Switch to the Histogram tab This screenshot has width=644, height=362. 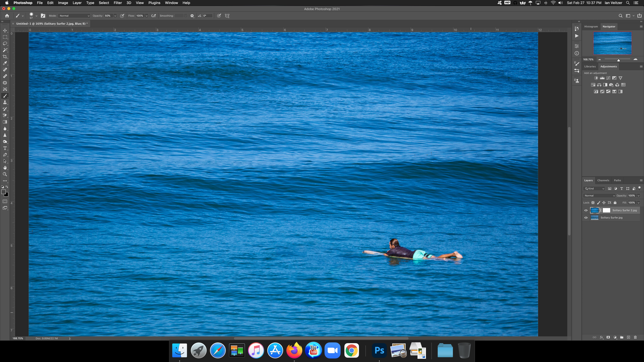[591, 27]
